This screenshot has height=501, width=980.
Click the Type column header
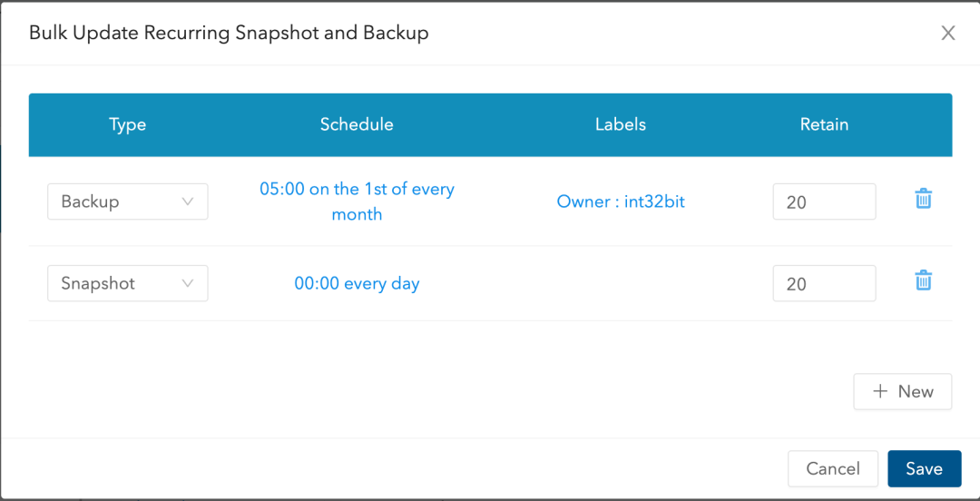point(127,125)
